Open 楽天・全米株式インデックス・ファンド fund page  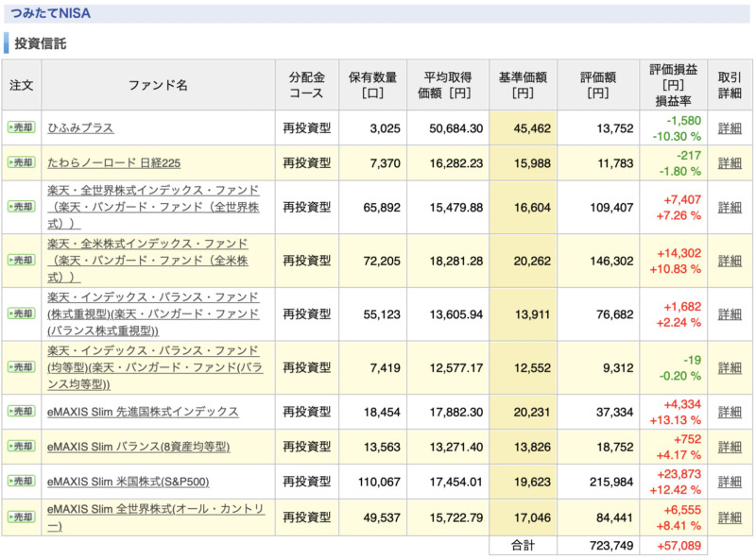pyautogui.click(x=147, y=261)
